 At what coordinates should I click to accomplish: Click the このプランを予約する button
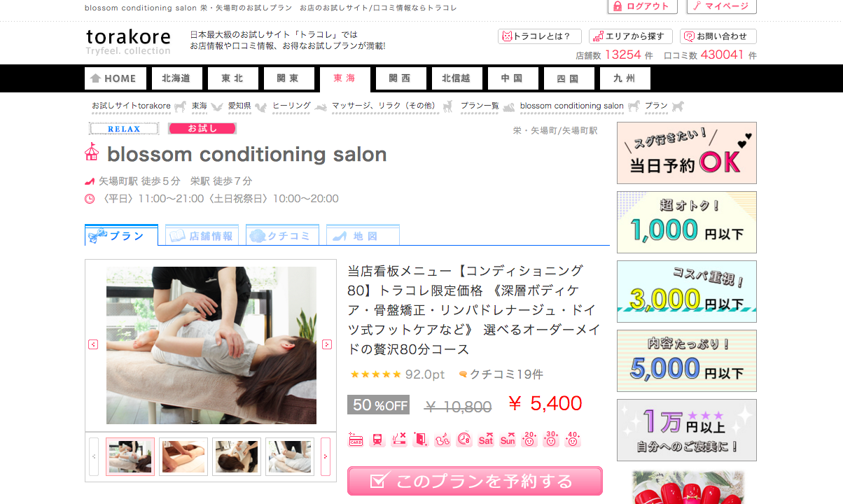pyautogui.click(x=475, y=481)
